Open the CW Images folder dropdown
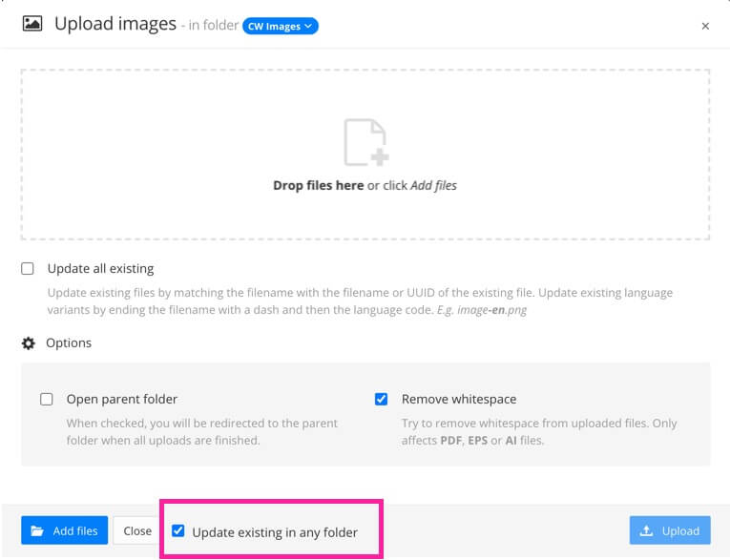Viewport: 730px width, 560px height. point(281,26)
